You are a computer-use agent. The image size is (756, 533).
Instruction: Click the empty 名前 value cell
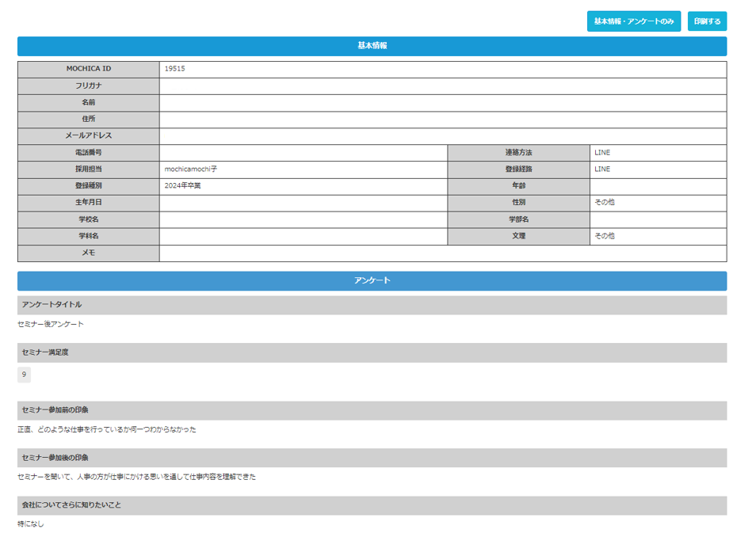[x=442, y=103]
